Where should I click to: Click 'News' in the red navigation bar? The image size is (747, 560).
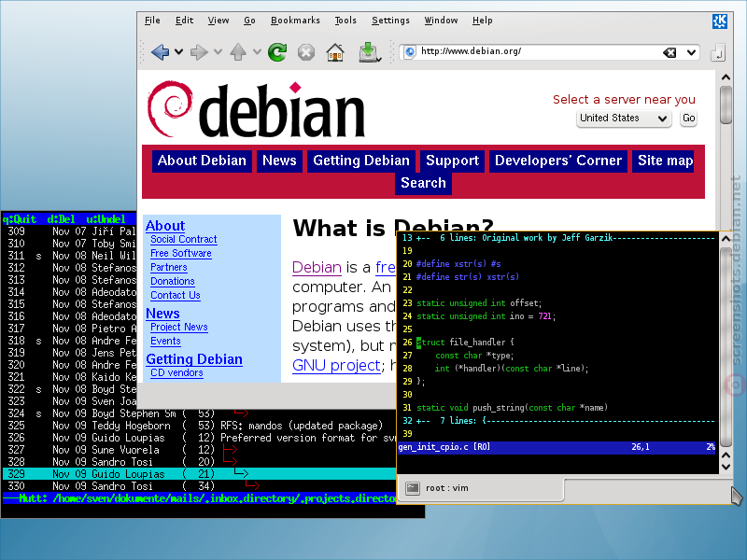point(279,161)
